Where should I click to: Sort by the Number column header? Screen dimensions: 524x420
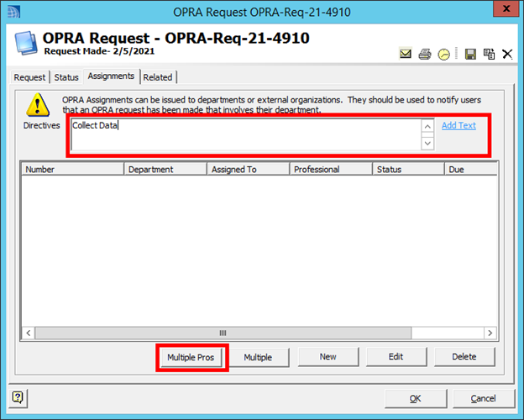tap(73, 169)
